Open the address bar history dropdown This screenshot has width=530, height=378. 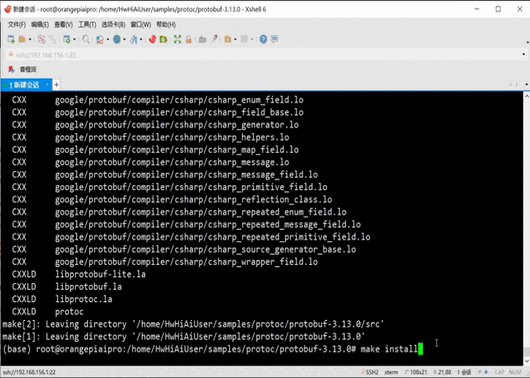pyautogui.click(x=524, y=54)
